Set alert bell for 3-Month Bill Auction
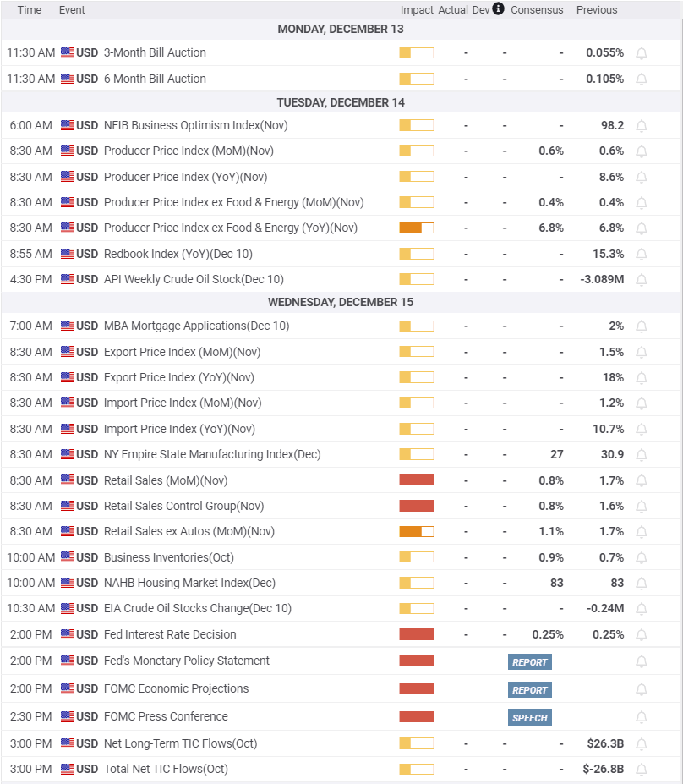The height and width of the screenshot is (784, 683). pyautogui.click(x=642, y=53)
